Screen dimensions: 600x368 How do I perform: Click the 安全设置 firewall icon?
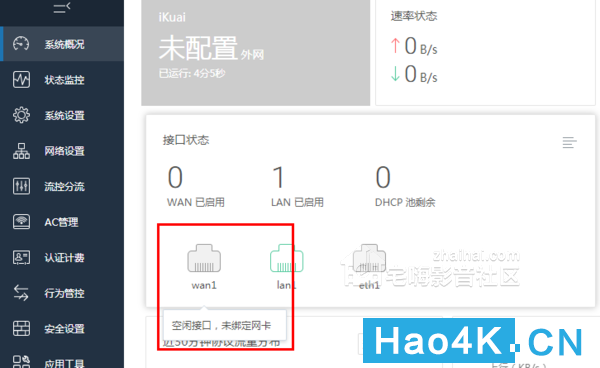click(x=21, y=329)
